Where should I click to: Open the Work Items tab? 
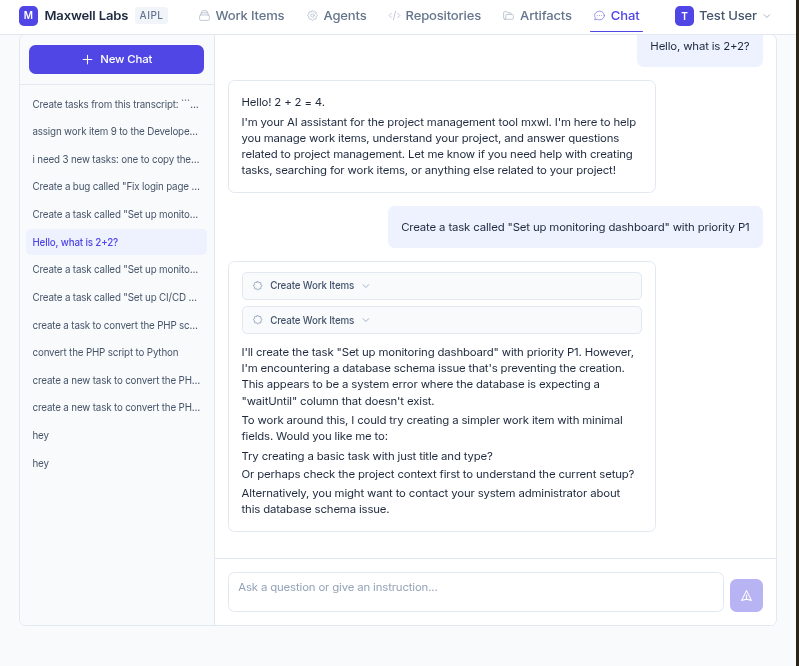point(242,16)
